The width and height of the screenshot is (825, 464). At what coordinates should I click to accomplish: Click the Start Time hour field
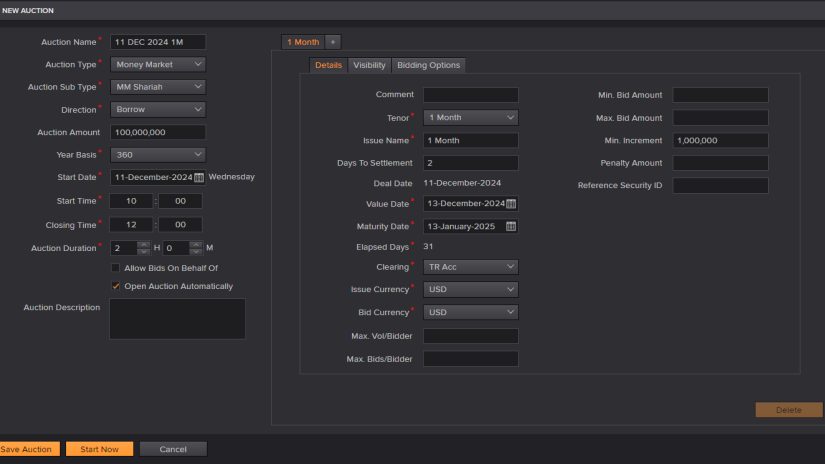click(x=131, y=201)
